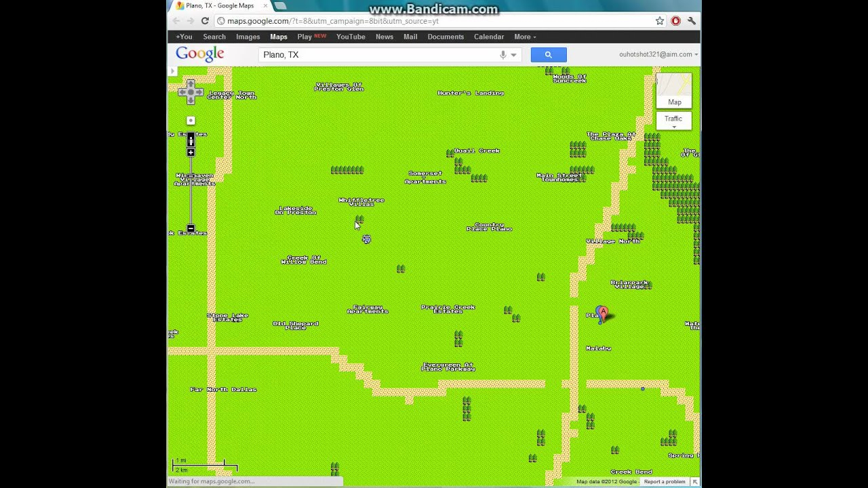The image size is (868, 488).
Task: Open account menu for ouhotshot321@aim.com
Action: click(x=658, y=55)
